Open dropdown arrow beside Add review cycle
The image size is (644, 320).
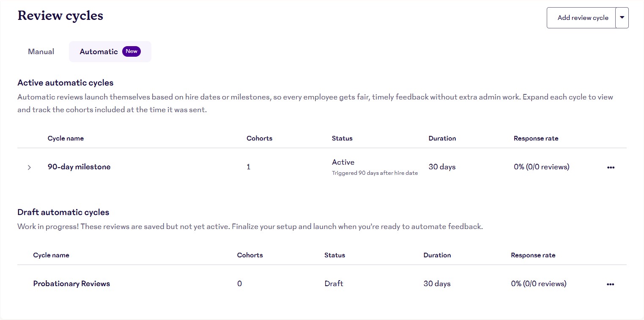tap(622, 18)
